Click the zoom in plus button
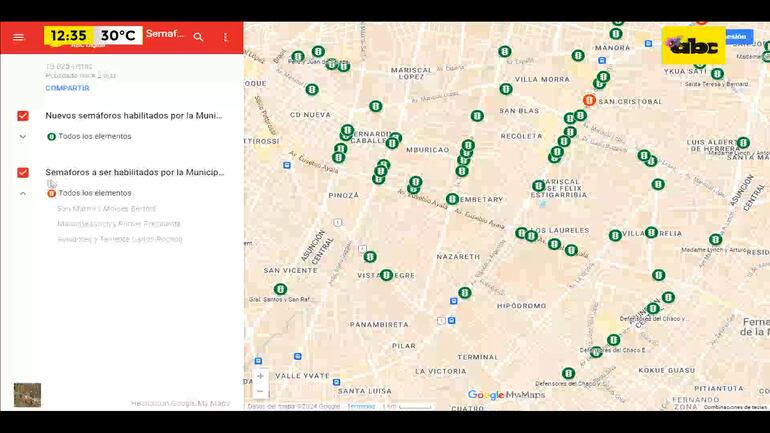The height and width of the screenshot is (433, 770). pyautogui.click(x=260, y=376)
